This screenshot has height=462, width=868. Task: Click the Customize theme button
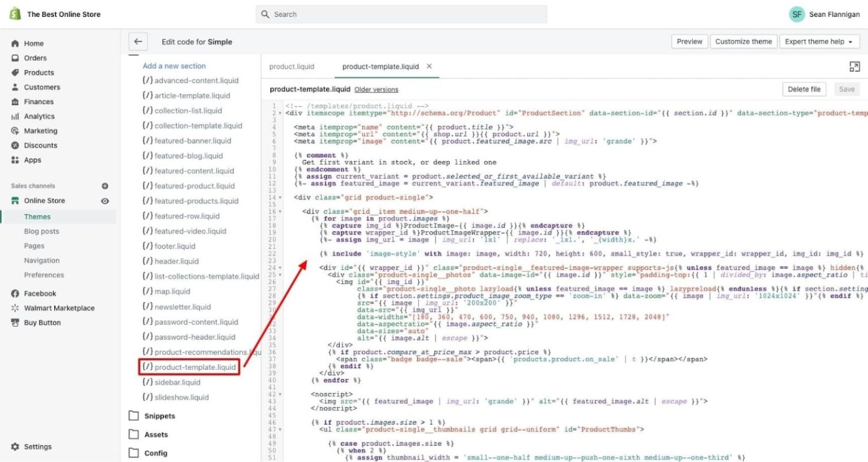tap(743, 41)
